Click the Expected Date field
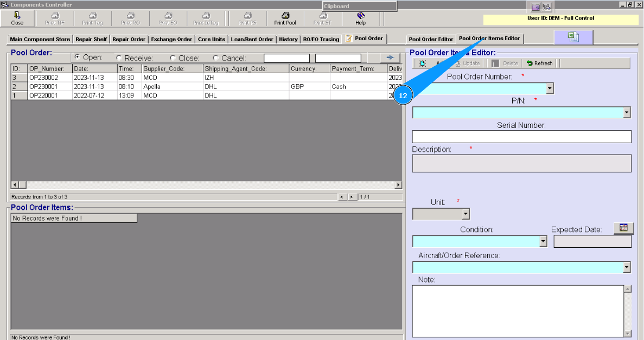This screenshot has height=340, width=644. (592, 241)
